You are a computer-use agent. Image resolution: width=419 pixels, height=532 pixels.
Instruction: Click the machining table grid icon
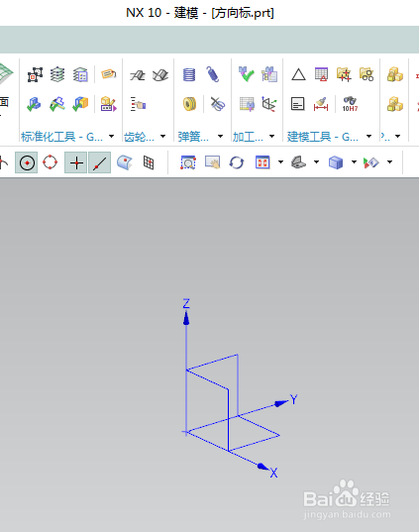click(x=247, y=104)
